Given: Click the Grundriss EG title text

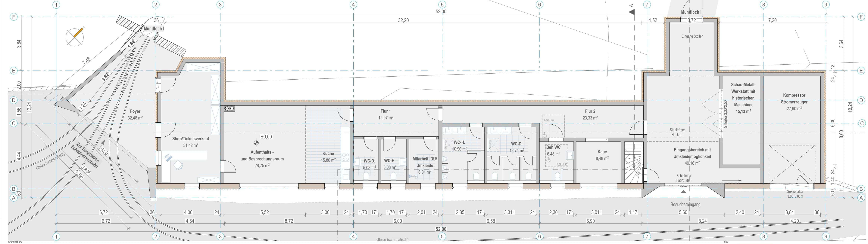Looking at the screenshot, I should [x=15, y=242].
